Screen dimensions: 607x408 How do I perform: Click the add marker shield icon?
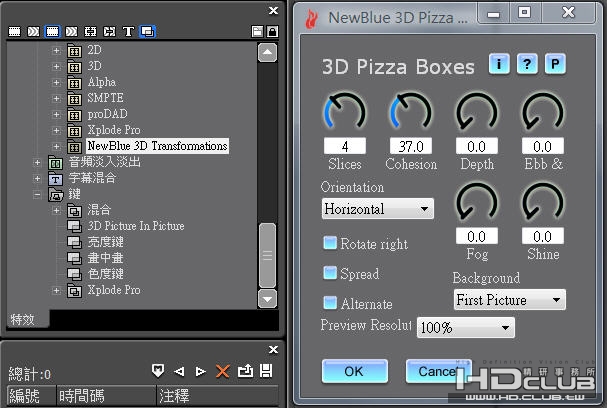click(158, 371)
